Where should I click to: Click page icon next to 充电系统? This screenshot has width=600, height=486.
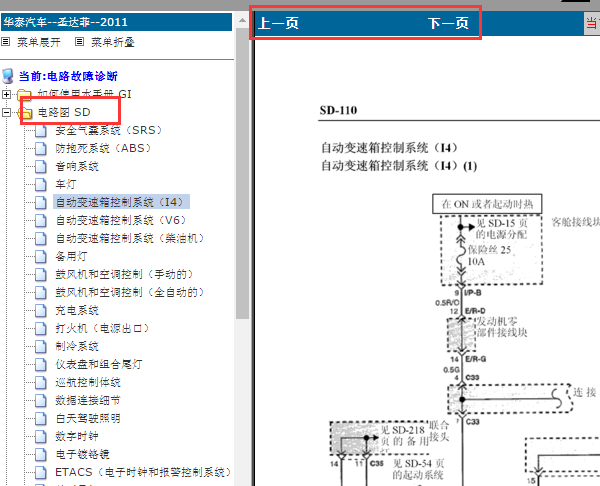pyautogui.click(x=41, y=310)
